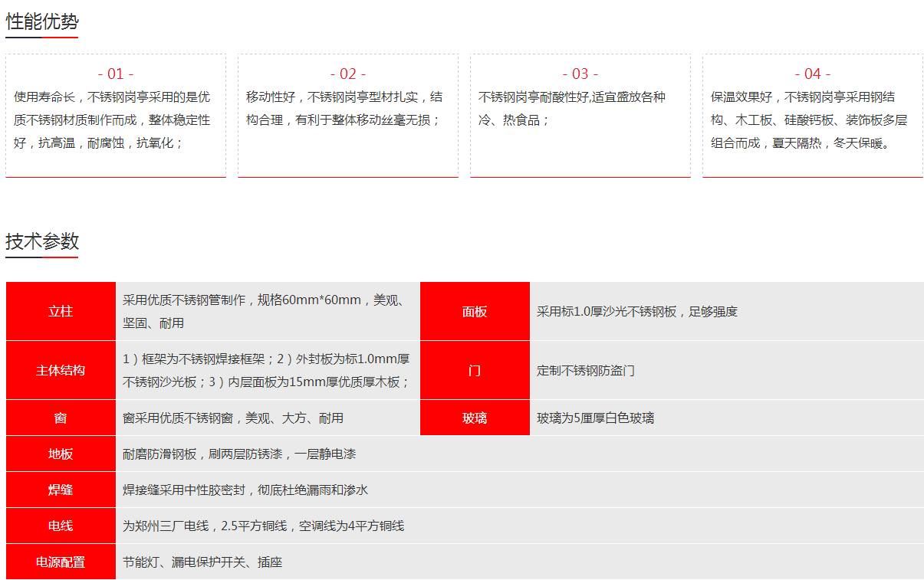The width and height of the screenshot is (924, 580).
Task: Select the red 电源配置 label cell
Action: point(61,562)
